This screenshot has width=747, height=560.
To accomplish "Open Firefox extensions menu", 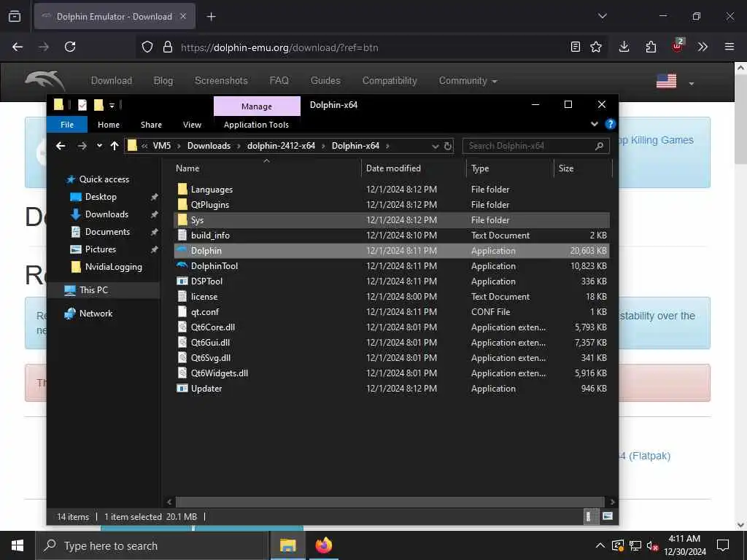I will [x=651, y=47].
